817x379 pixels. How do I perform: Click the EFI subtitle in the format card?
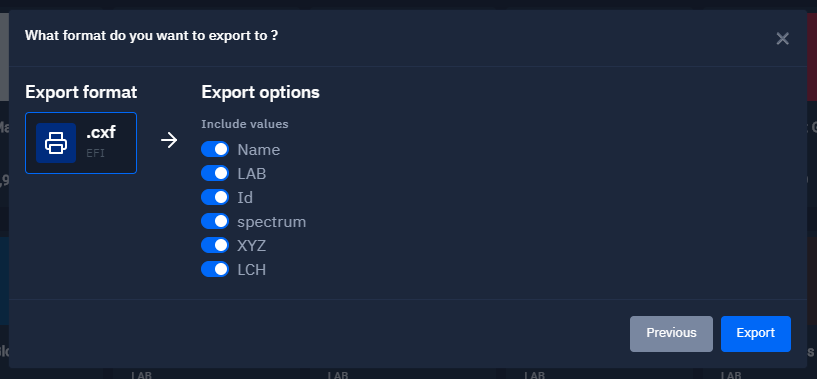click(95, 154)
